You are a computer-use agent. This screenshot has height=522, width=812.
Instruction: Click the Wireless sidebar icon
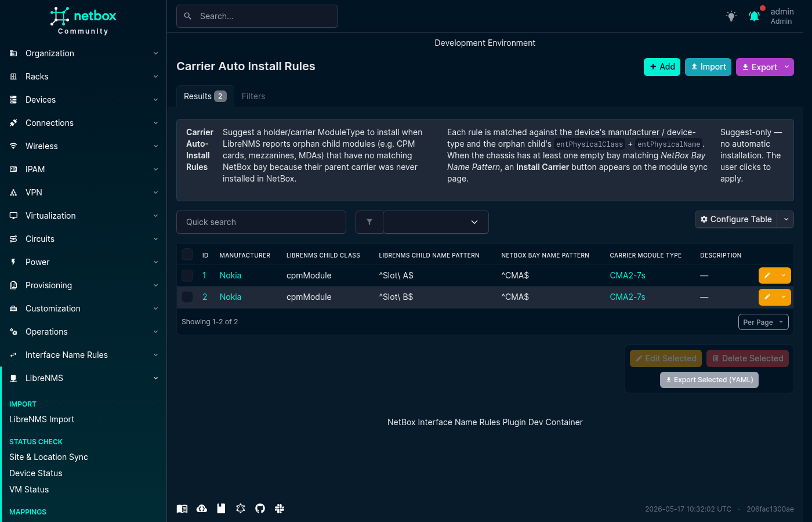[x=13, y=146]
